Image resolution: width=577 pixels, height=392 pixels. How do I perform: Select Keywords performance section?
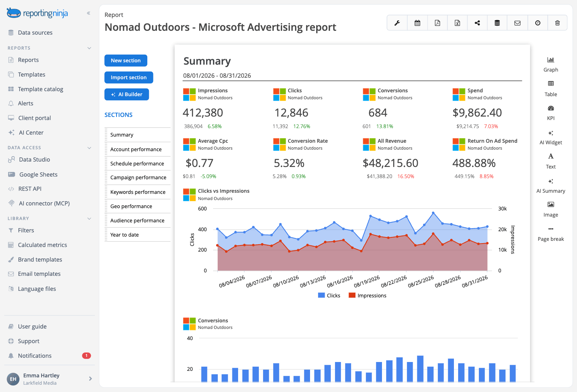138,192
